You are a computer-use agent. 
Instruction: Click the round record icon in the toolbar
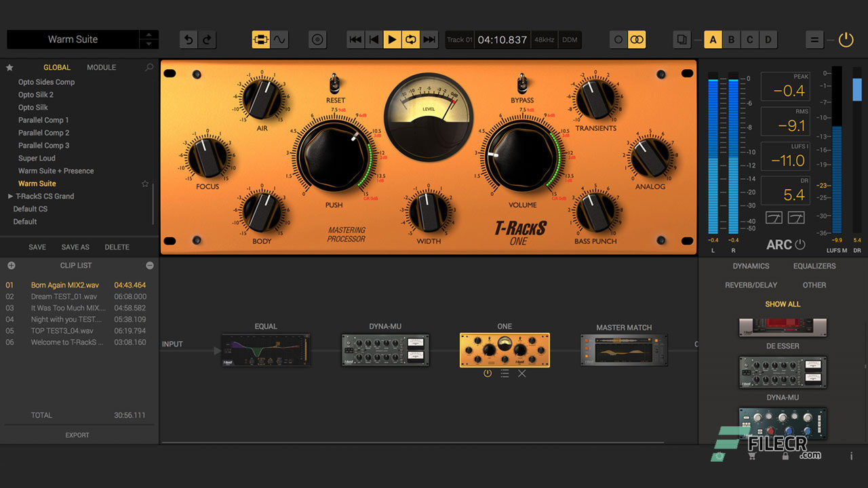[x=317, y=40]
